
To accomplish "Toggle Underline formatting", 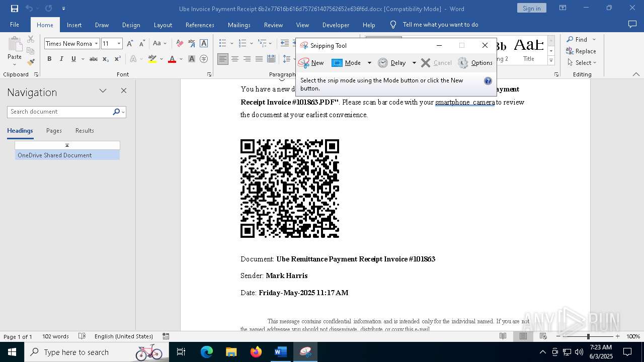I will pyautogui.click(x=73, y=59).
